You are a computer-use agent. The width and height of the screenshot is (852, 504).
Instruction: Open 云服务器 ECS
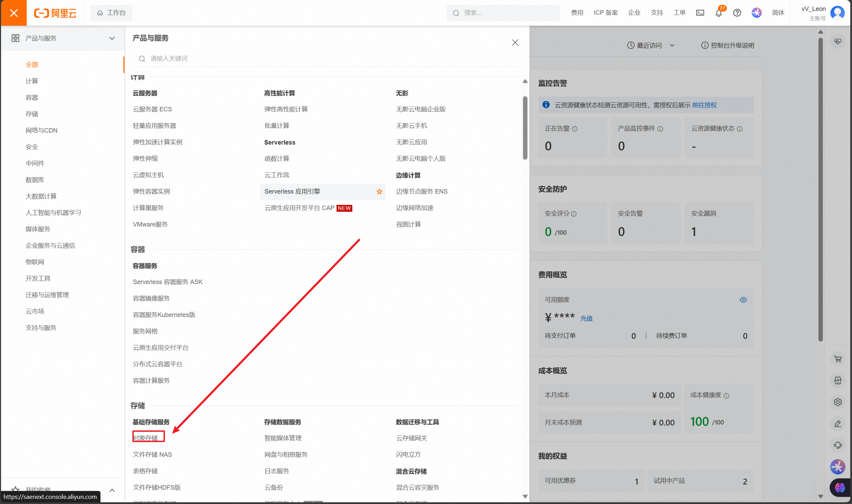coord(153,109)
